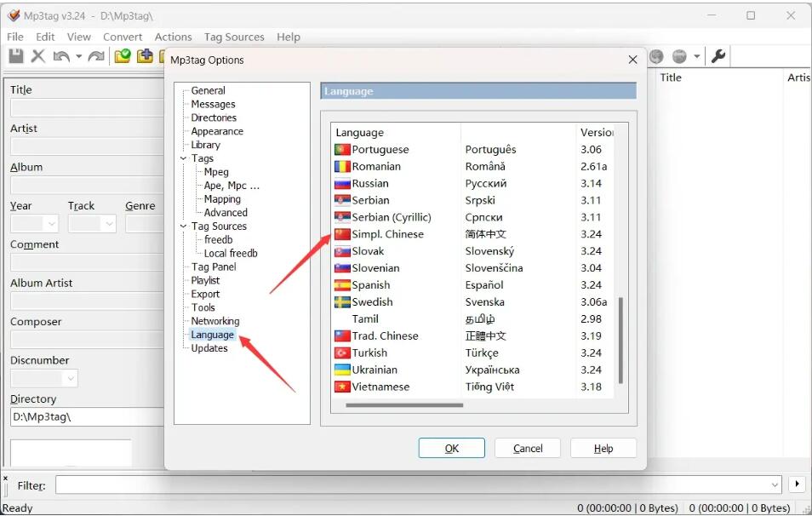Click the language list horizontal scrollbar
This screenshot has width=812, height=516.
pyautogui.click(x=404, y=405)
